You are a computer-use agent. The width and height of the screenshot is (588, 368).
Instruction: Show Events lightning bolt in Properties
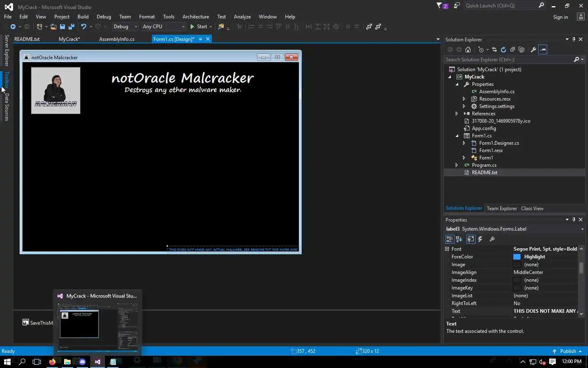tap(480, 239)
